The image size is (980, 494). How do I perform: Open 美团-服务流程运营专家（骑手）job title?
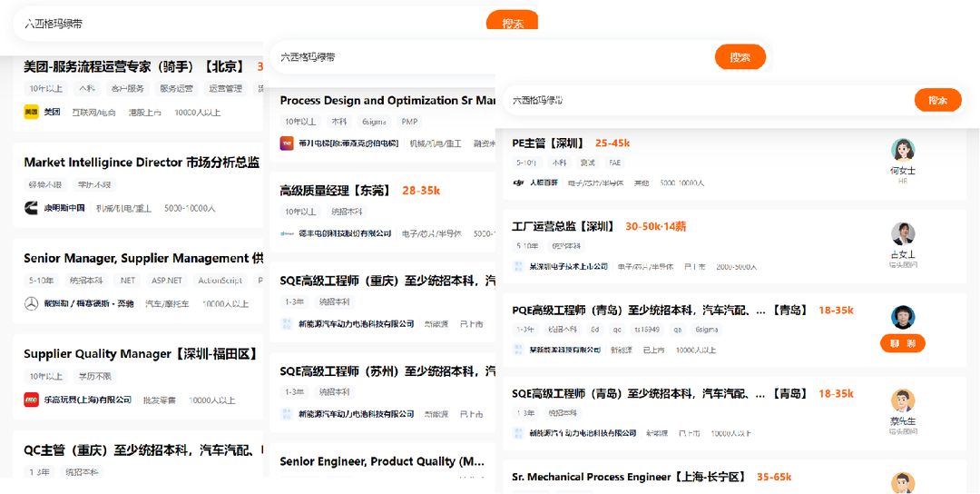133,66
